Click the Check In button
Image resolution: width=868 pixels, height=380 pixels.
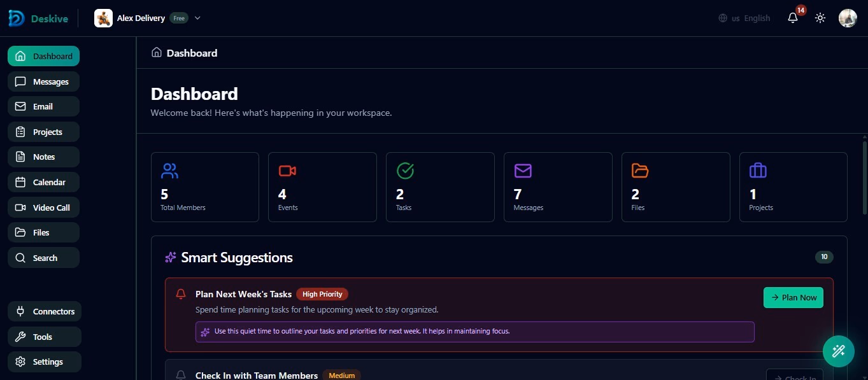793,375
